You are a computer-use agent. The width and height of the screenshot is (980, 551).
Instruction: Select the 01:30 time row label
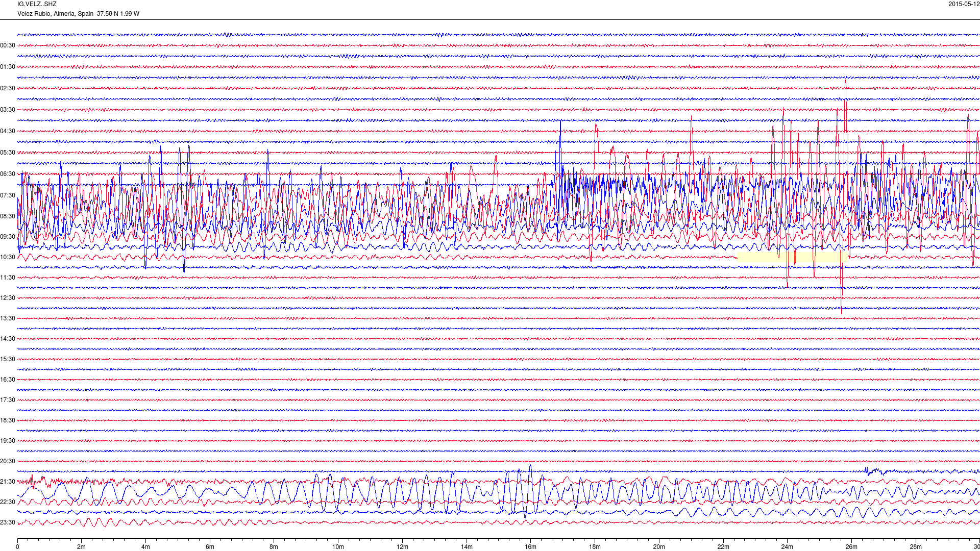click(x=8, y=67)
